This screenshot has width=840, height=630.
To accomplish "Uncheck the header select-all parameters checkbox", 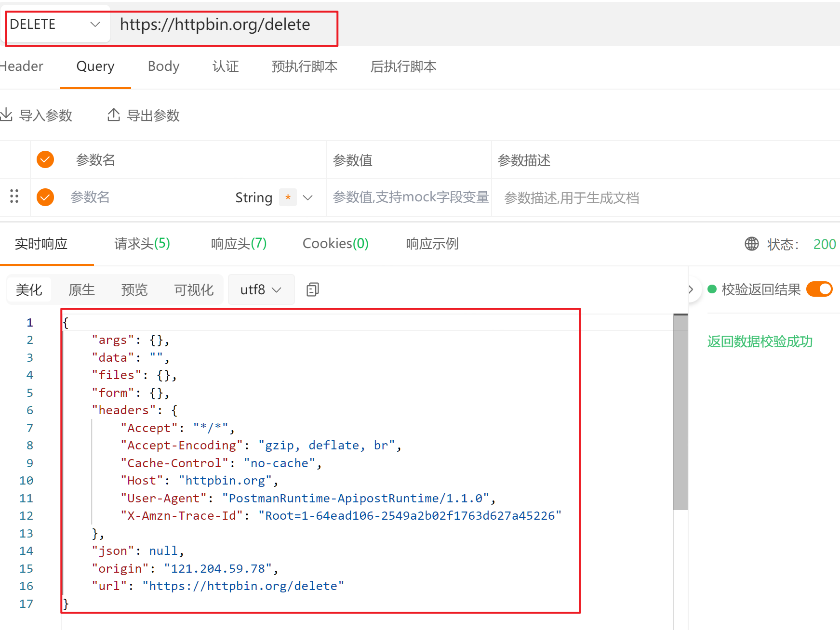I will [45, 159].
